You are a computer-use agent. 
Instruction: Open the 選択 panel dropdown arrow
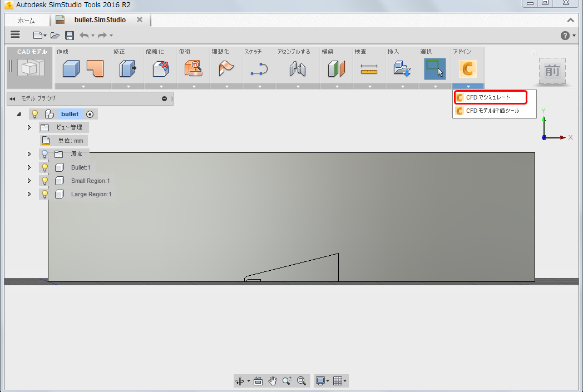click(435, 86)
